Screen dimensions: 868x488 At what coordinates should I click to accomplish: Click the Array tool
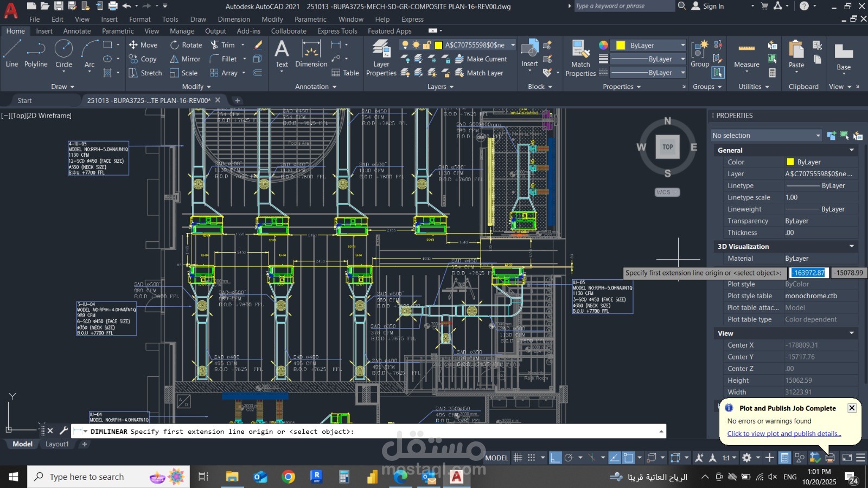pyautogui.click(x=224, y=73)
